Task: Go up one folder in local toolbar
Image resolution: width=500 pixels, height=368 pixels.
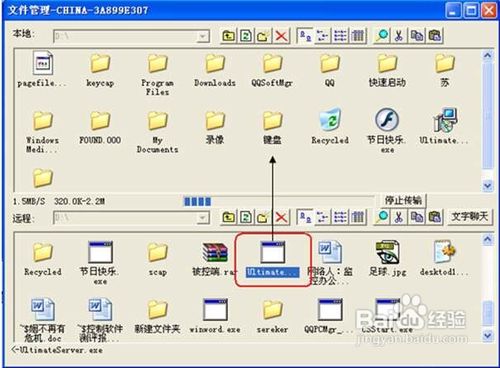Action: coord(228,35)
